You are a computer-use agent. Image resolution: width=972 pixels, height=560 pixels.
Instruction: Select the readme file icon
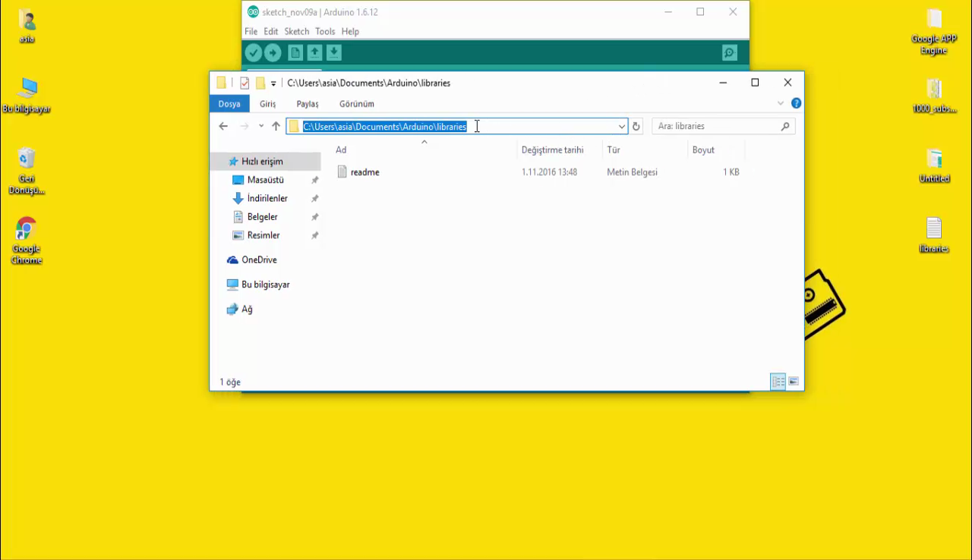pyautogui.click(x=342, y=172)
